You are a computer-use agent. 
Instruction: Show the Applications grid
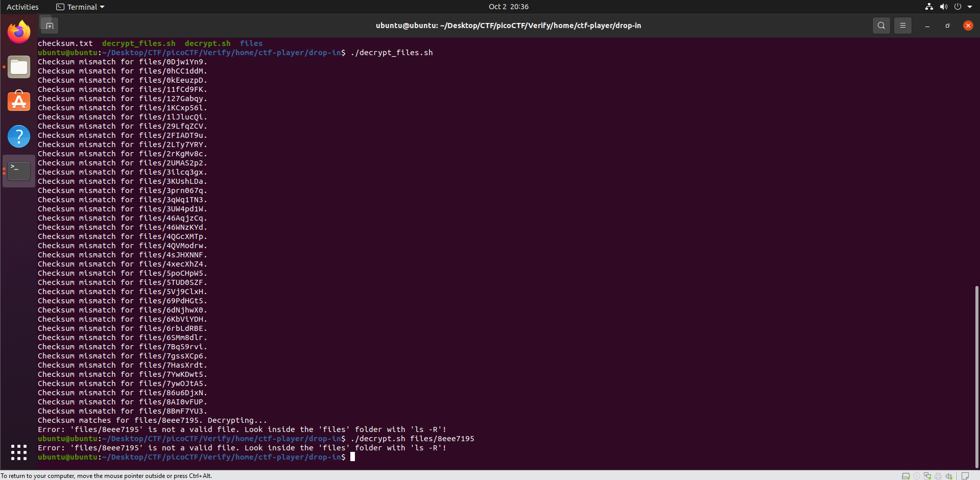point(18,452)
